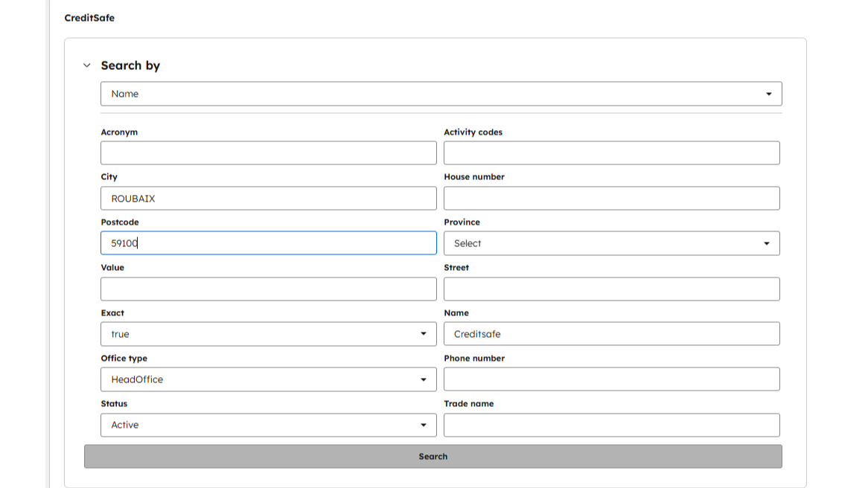Open the Province Select dropdown
Screen dimensions: 868x488
pos(612,243)
